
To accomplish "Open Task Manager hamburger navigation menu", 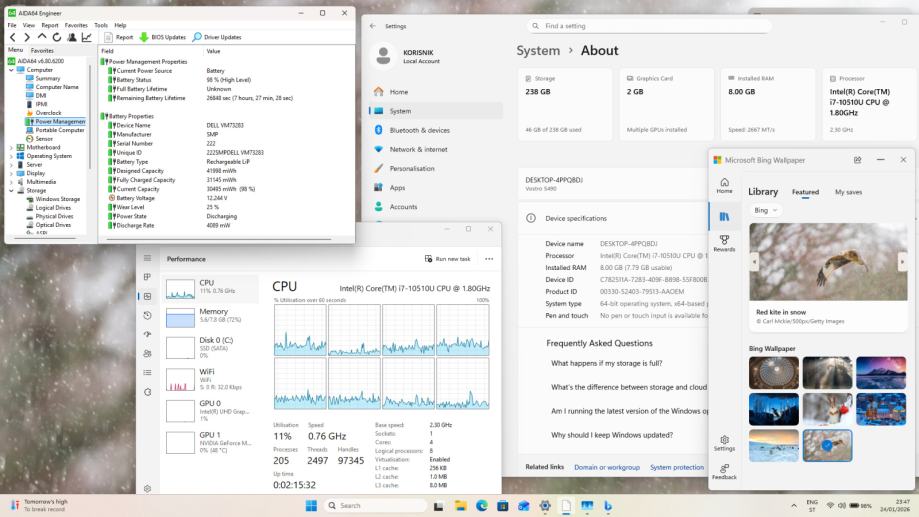I will pos(147,258).
